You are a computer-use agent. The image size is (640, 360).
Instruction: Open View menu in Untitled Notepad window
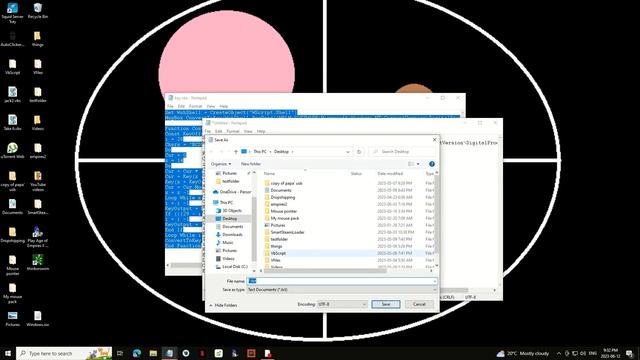(248, 131)
